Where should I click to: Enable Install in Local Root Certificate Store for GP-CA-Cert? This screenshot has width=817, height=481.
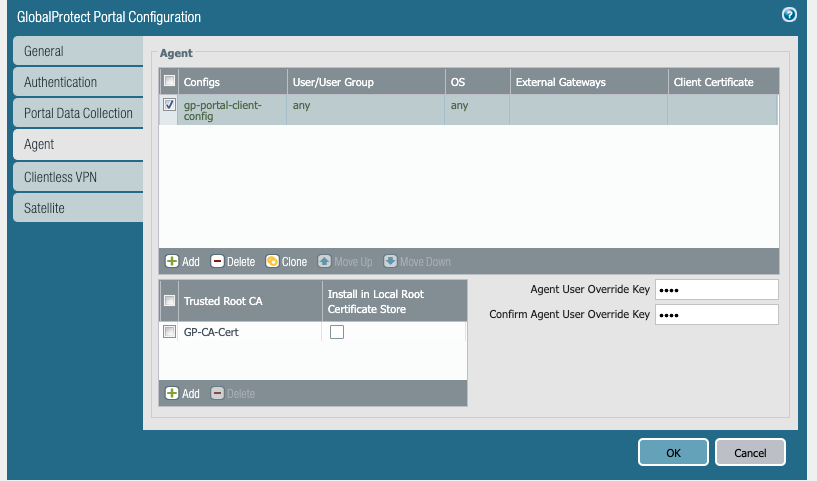[337, 332]
